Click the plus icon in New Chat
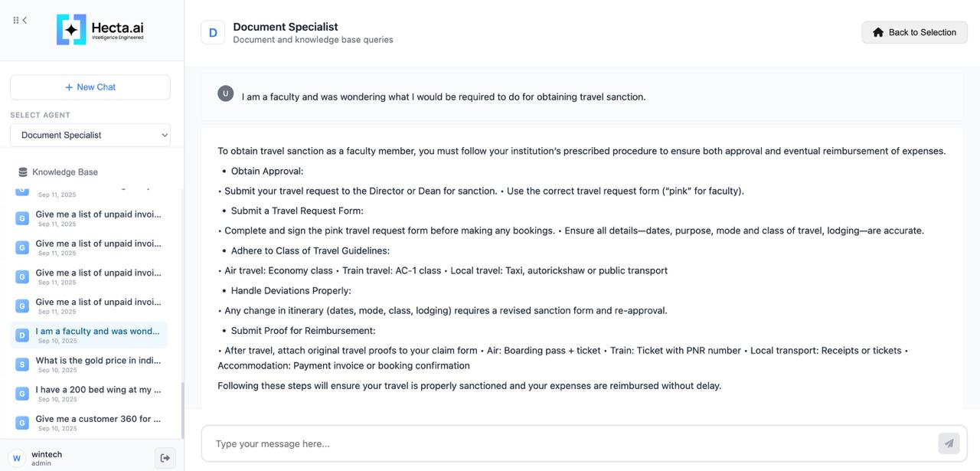Viewport: 980px width, 471px height. pyautogui.click(x=69, y=87)
